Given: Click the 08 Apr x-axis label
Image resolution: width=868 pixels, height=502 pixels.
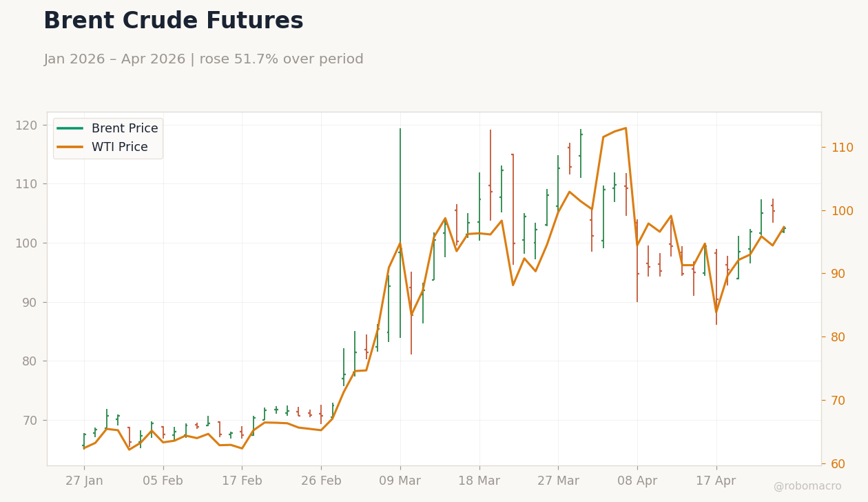Looking at the screenshot, I should [637, 481].
